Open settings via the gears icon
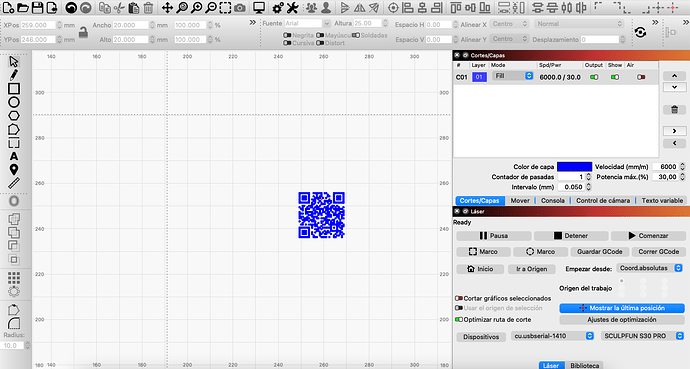 pos(278,7)
